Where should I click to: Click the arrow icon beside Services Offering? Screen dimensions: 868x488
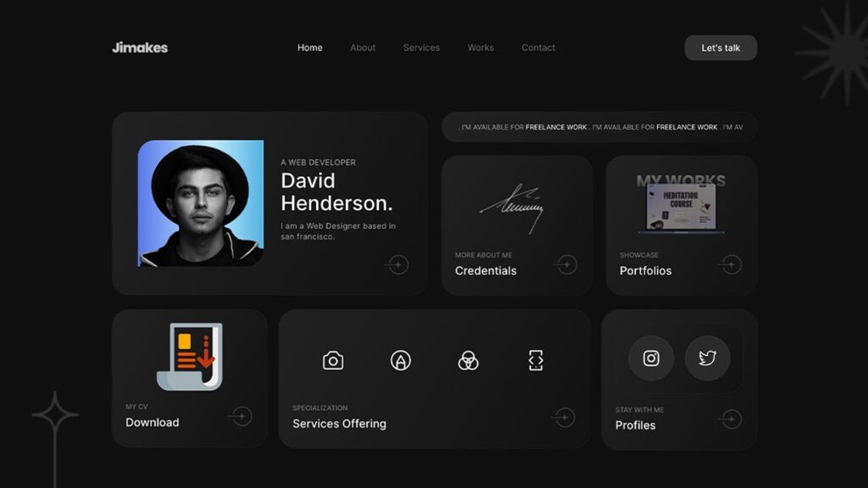click(x=564, y=418)
